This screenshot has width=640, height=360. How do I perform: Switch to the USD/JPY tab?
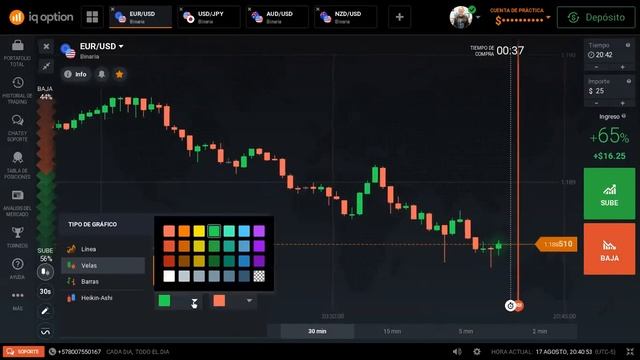209,17
